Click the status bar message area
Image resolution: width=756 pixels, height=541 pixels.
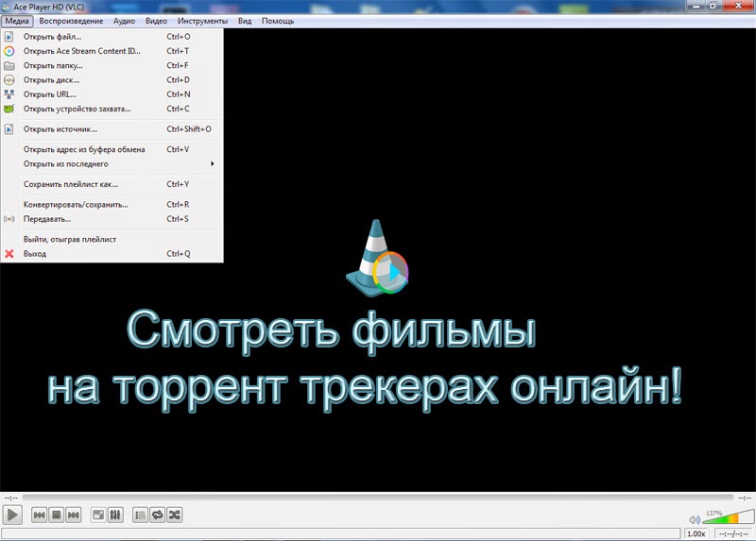pos(341,533)
